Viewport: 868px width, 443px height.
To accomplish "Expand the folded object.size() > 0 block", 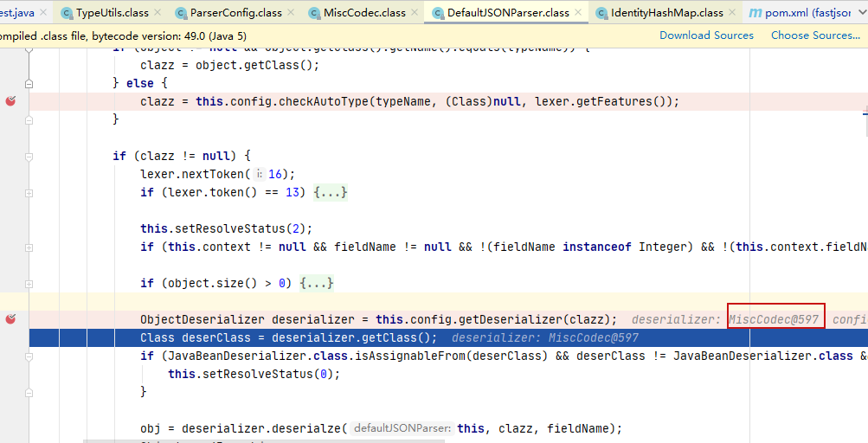I will (317, 284).
